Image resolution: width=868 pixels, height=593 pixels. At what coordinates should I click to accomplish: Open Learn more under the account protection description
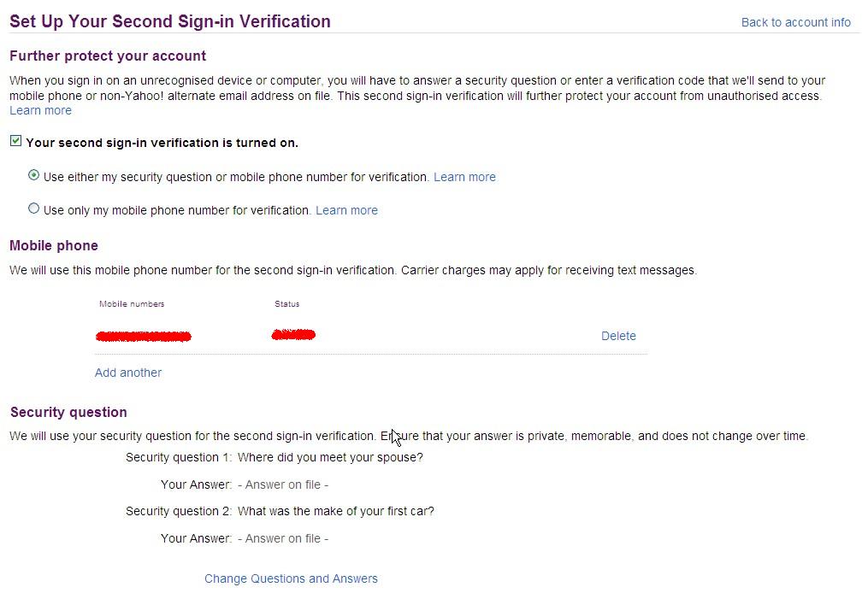[x=40, y=110]
